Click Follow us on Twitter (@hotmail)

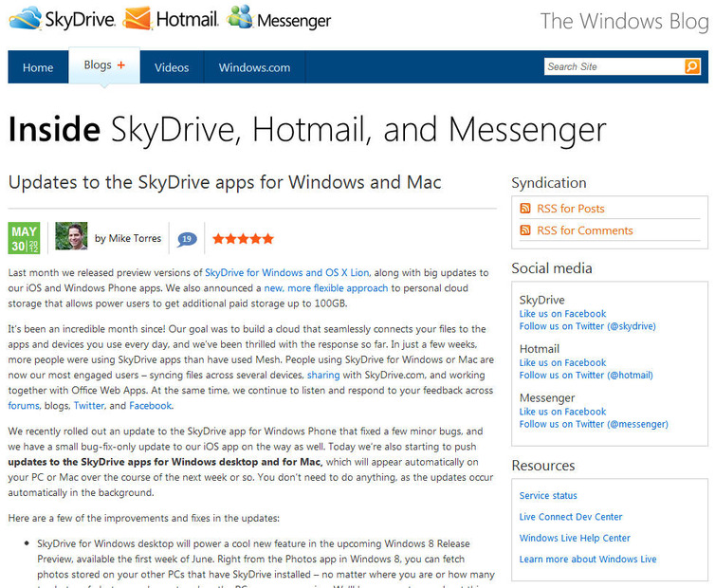click(586, 375)
